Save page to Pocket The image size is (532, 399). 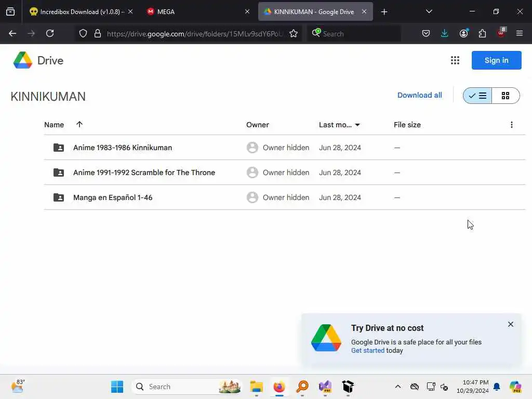coord(426,33)
